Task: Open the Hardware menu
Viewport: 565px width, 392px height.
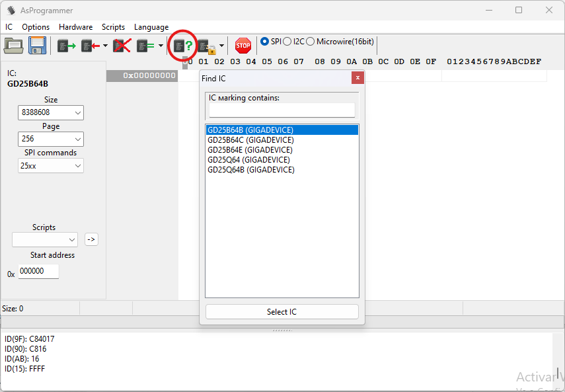Action: click(x=76, y=27)
